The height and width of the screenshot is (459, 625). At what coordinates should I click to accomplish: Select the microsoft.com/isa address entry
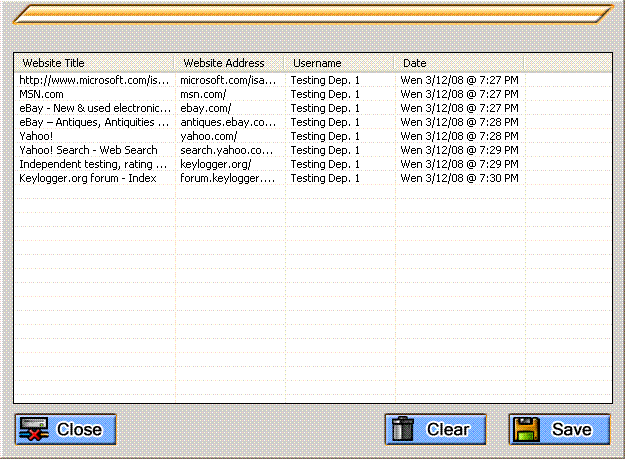click(228, 80)
